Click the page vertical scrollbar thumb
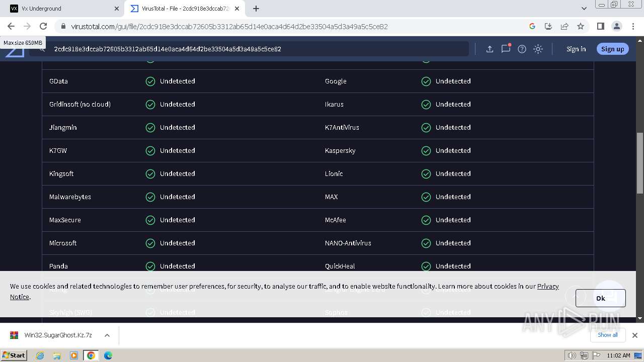 tap(640, 163)
